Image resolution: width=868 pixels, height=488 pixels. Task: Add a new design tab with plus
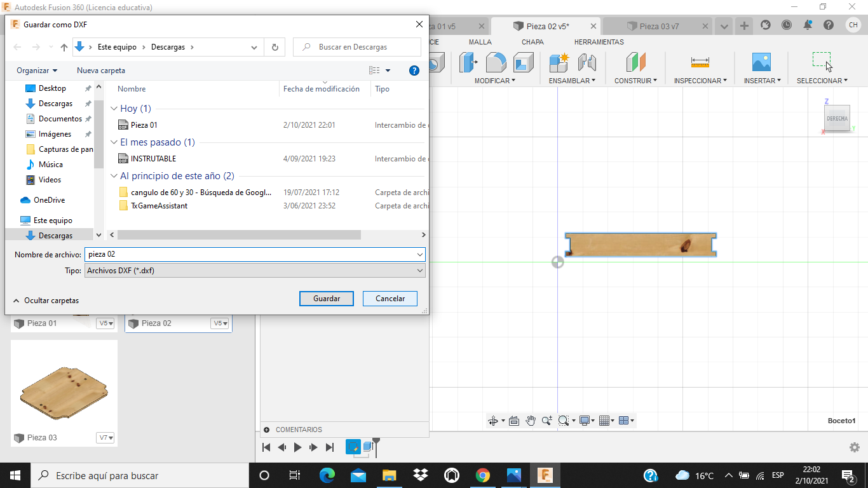(x=744, y=26)
